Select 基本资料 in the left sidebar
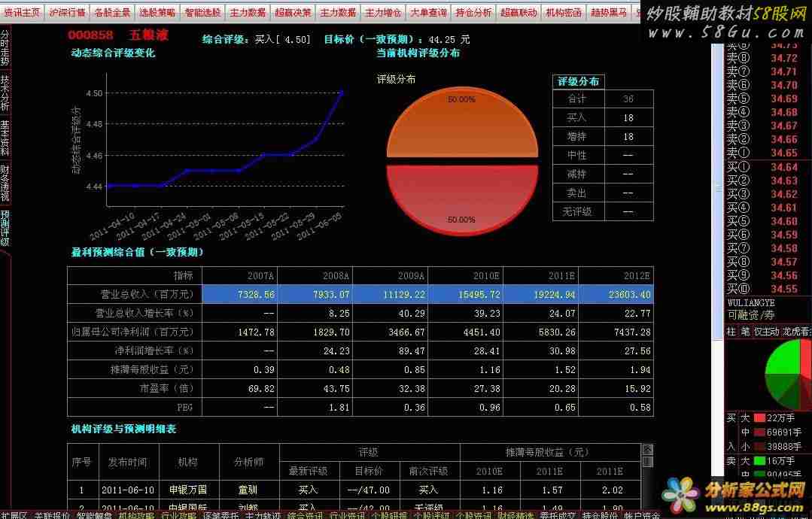 tap(5, 138)
